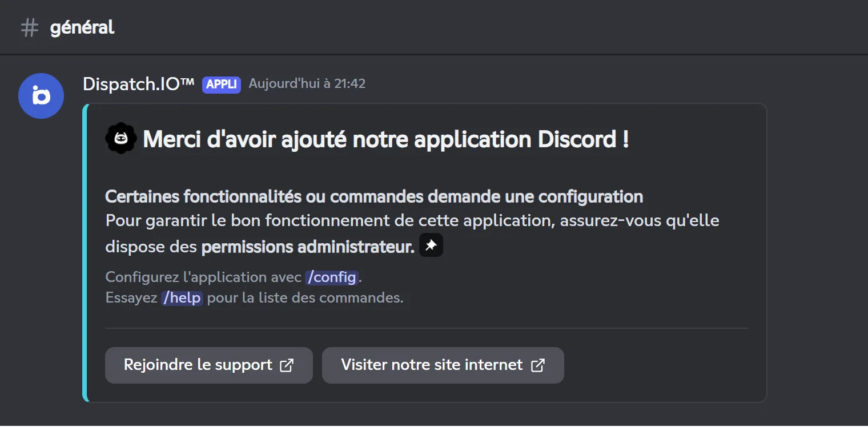This screenshot has width=868, height=427.
Task: Click the hashtag channel icon beside général
Action: point(30,27)
